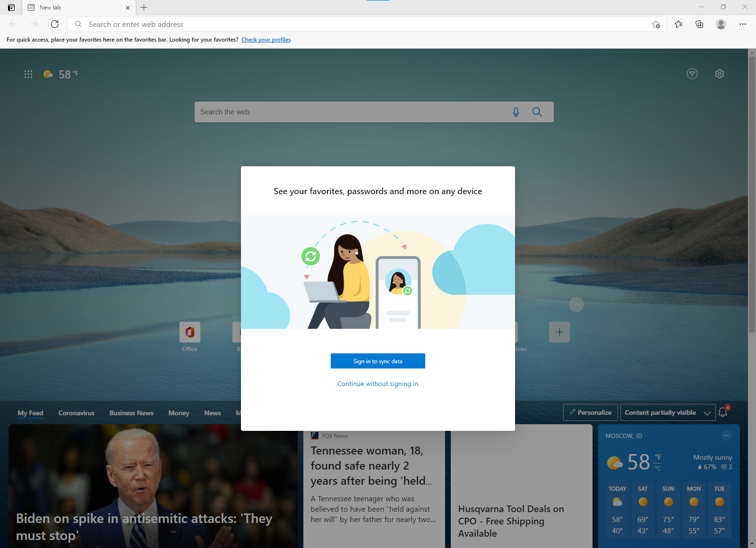Image resolution: width=756 pixels, height=548 pixels.
Task: Open feed notifications bell
Action: 722,412
